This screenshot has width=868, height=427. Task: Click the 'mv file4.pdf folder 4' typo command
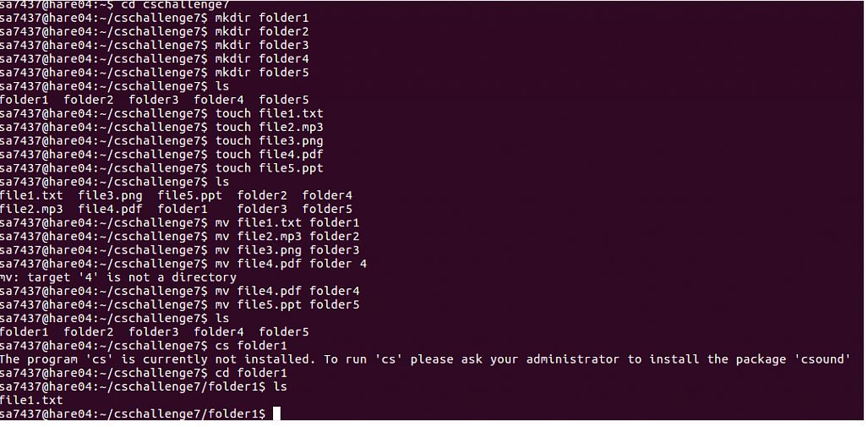coord(291,264)
